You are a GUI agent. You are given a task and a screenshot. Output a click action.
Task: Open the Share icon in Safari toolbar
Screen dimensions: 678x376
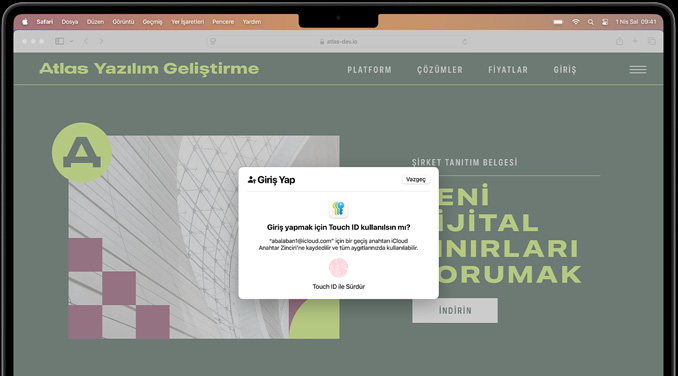[620, 41]
